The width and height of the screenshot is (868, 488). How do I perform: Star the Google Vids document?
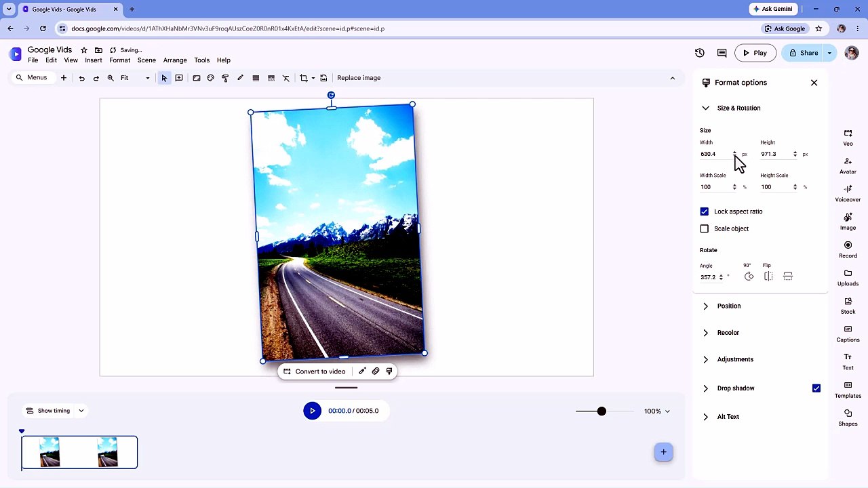pyautogui.click(x=84, y=50)
